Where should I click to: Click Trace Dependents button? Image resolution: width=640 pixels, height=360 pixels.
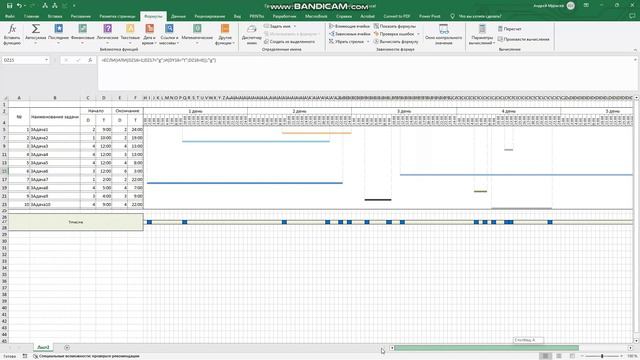[x=349, y=34]
